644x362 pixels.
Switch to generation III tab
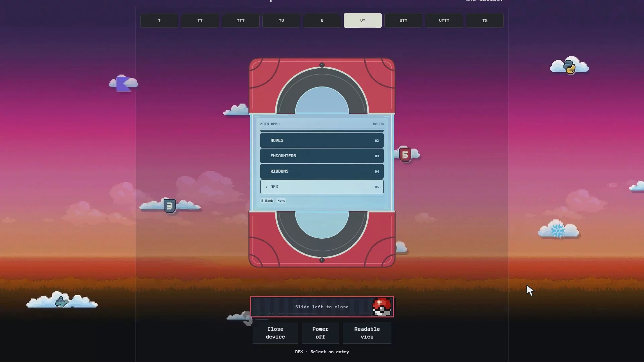click(240, 20)
